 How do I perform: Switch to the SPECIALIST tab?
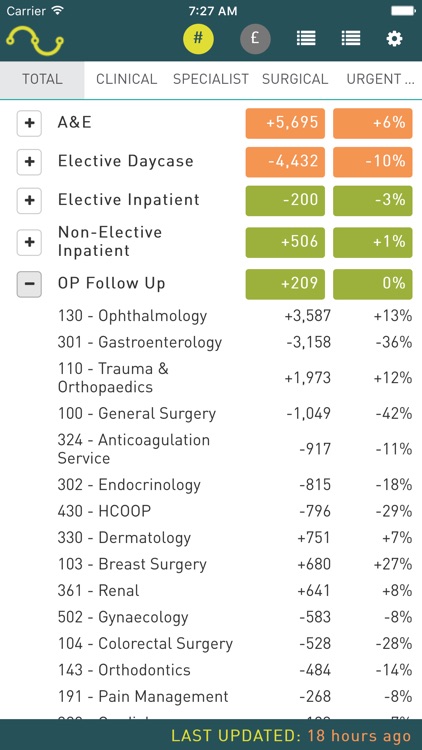click(x=211, y=79)
